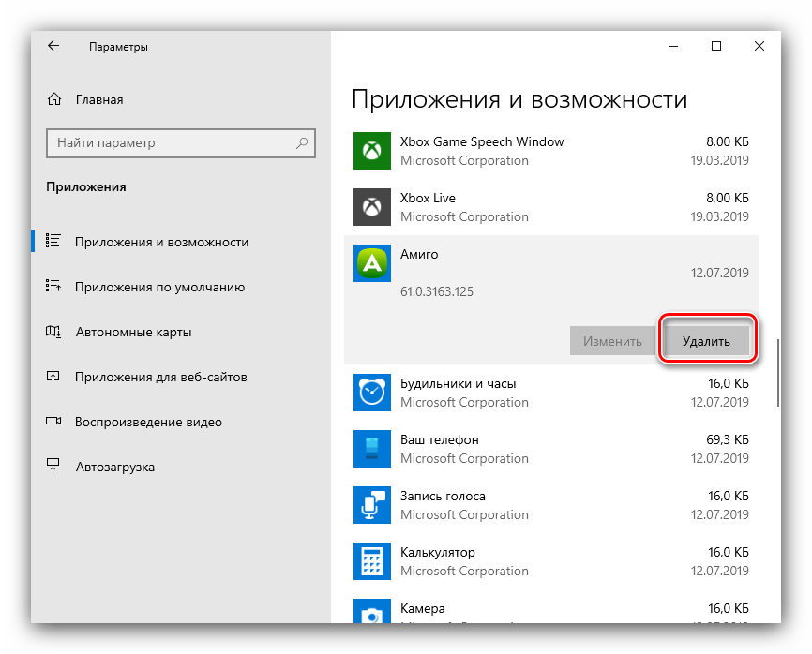Select the Xbox Live app icon
The image size is (812, 654).
(370, 207)
